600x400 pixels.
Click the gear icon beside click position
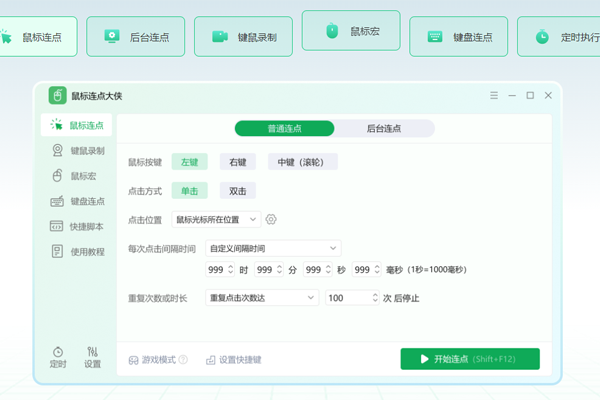271,219
